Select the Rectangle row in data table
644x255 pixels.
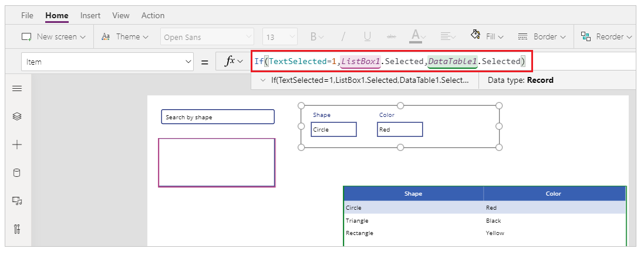tap(485, 233)
